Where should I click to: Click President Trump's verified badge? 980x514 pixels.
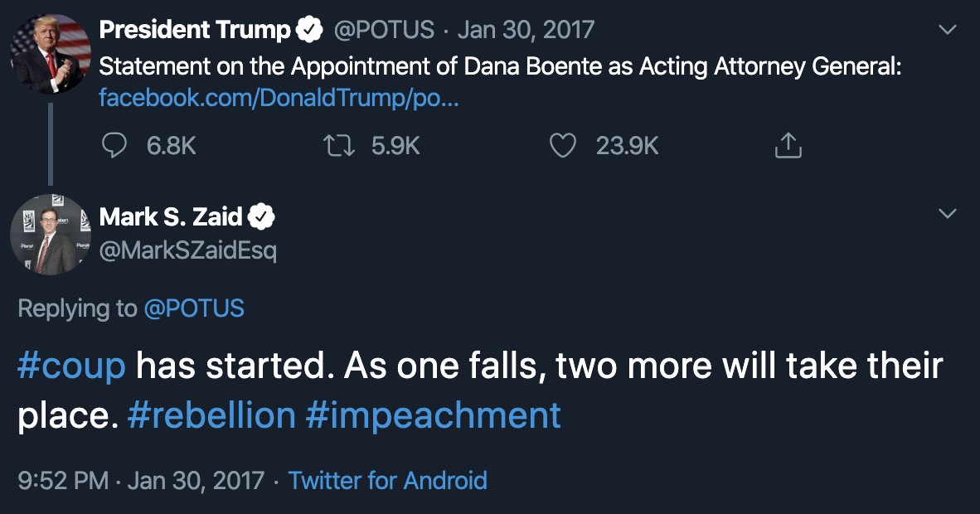coord(310,31)
